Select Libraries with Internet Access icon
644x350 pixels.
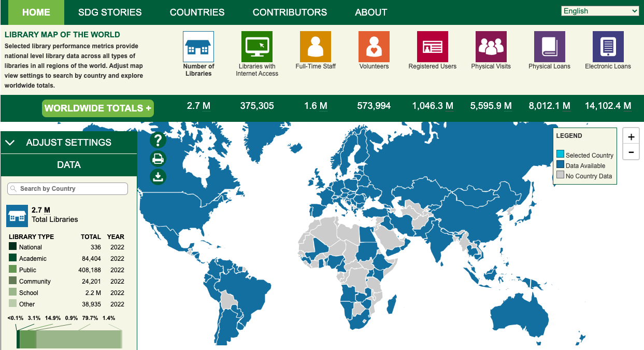[x=257, y=47]
